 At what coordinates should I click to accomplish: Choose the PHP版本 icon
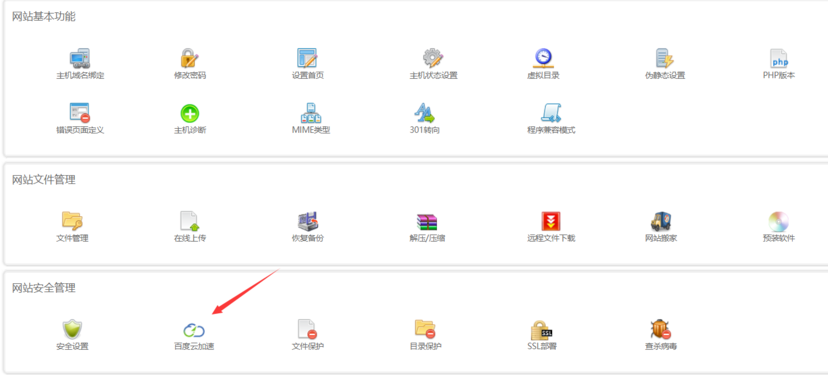(778, 58)
